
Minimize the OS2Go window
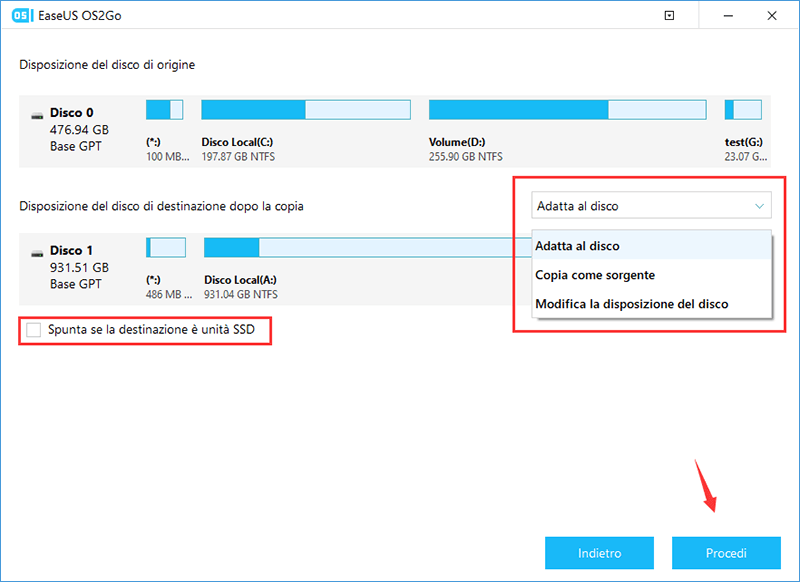[x=728, y=16]
